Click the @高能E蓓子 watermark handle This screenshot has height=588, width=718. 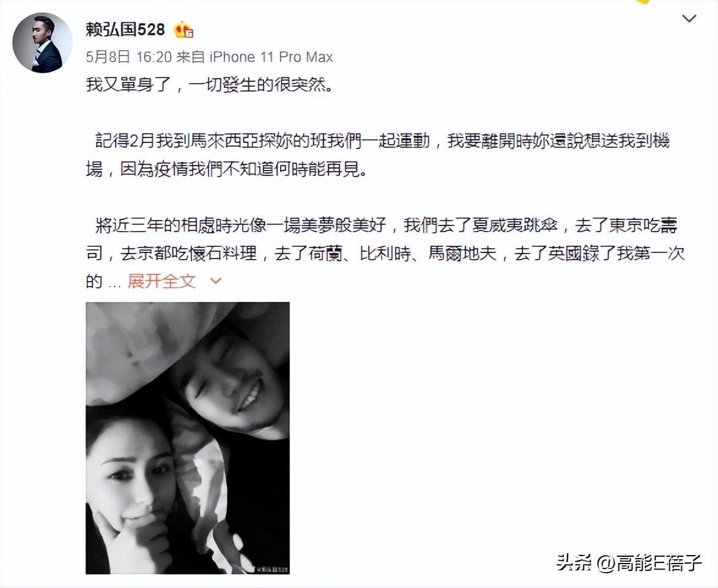click(x=650, y=562)
